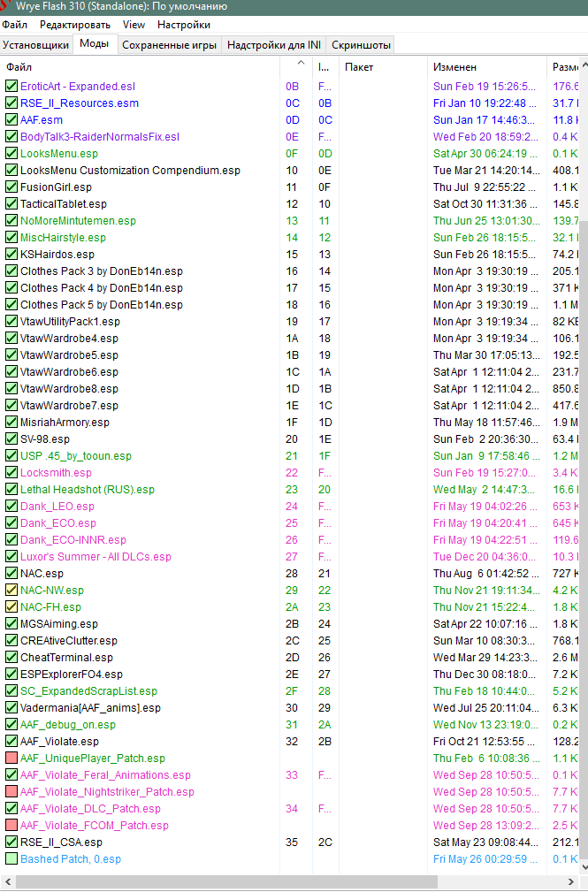Uncheck the FusionGirl.esp plugin box
This screenshot has height=892, width=588.
point(11,187)
